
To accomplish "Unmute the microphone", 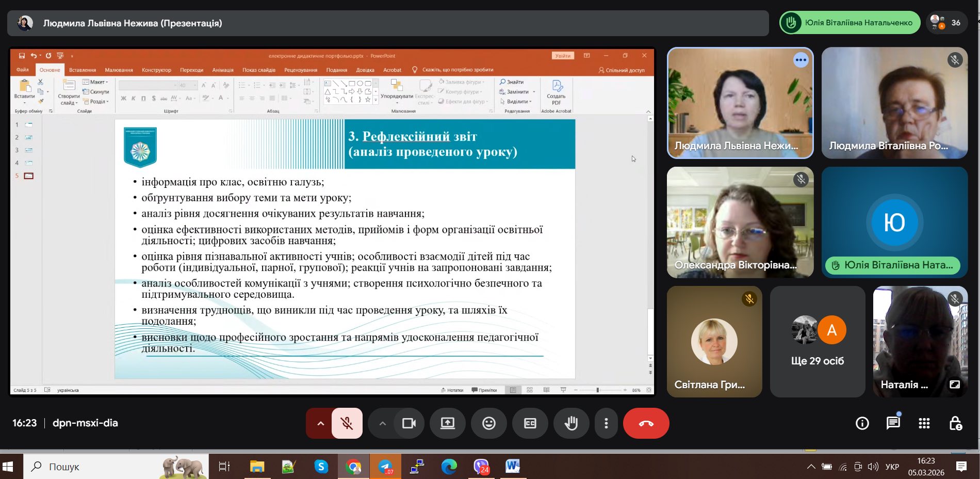I will 347,423.
